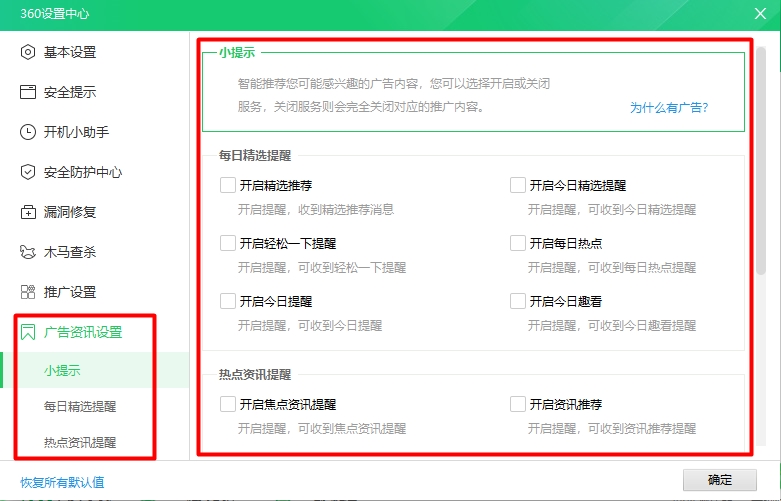The width and height of the screenshot is (781, 501).
Task: Switch to 木马查杀 settings
Action: coord(70,252)
